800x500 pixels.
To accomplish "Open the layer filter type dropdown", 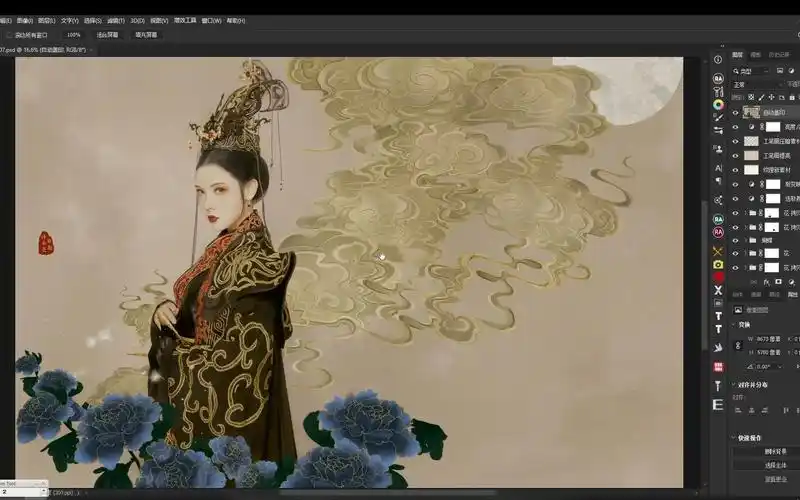I will pos(751,71).
